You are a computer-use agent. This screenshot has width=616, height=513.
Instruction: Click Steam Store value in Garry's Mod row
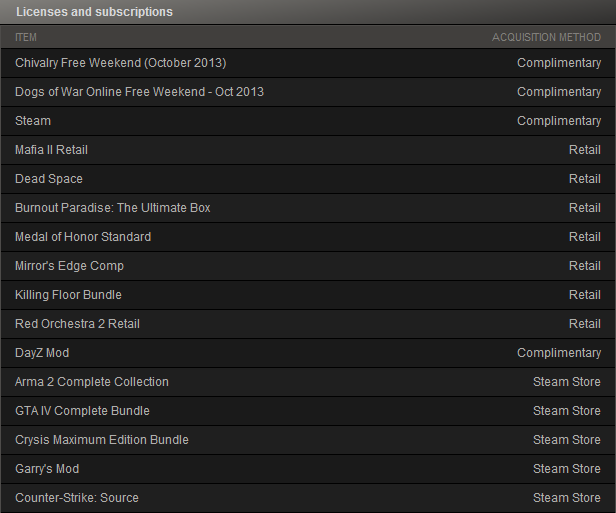tap(567, 469)
